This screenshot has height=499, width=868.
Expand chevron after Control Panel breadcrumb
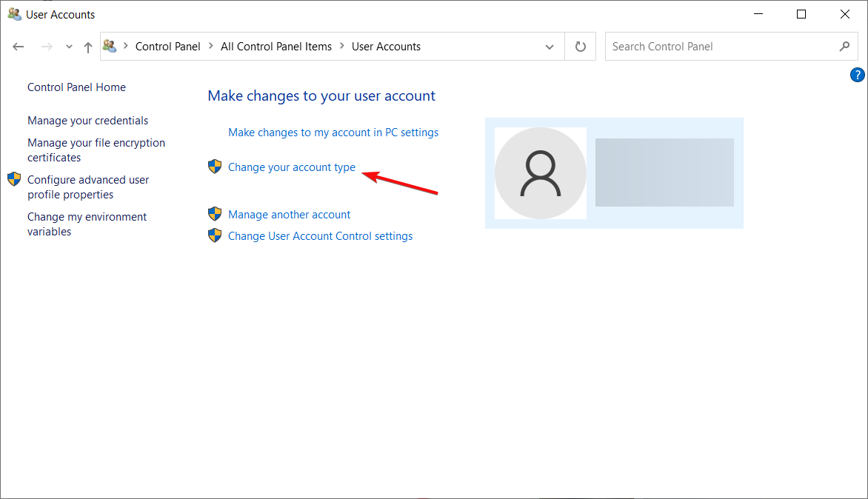(211, 47)
